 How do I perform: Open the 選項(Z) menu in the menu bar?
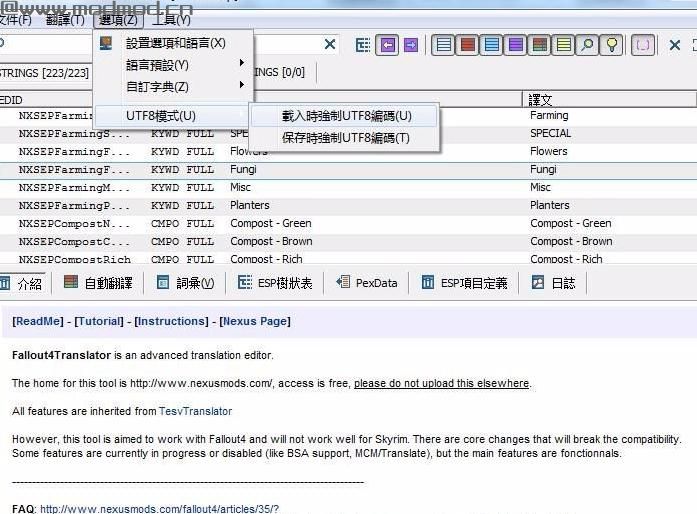118,20
